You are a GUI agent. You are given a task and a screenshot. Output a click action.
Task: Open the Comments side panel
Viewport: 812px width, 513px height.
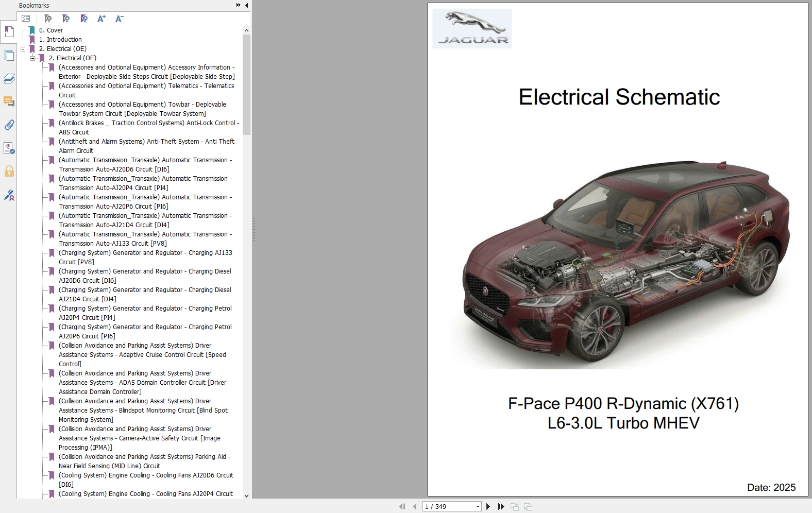pyautogui.click(x=9, y=101)
